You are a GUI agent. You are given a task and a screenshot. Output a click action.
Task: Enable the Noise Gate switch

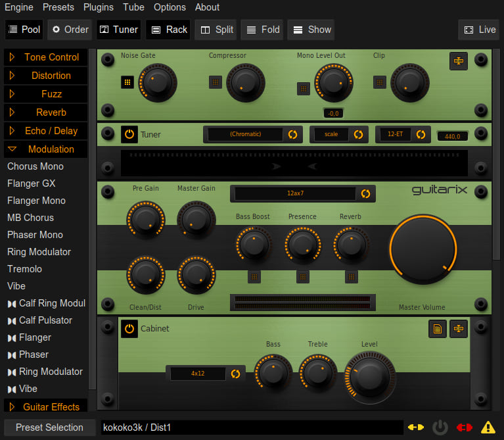click(127, 82)
